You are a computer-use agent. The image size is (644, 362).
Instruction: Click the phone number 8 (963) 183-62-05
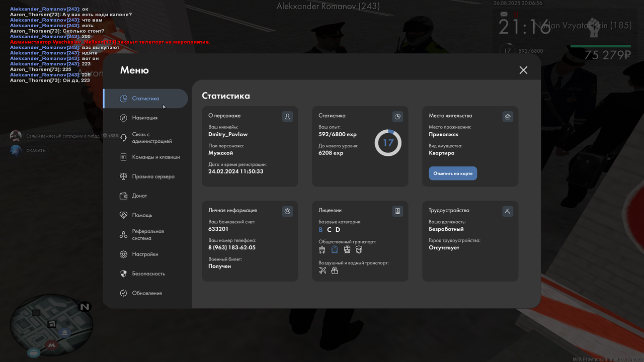pos(232,247)
